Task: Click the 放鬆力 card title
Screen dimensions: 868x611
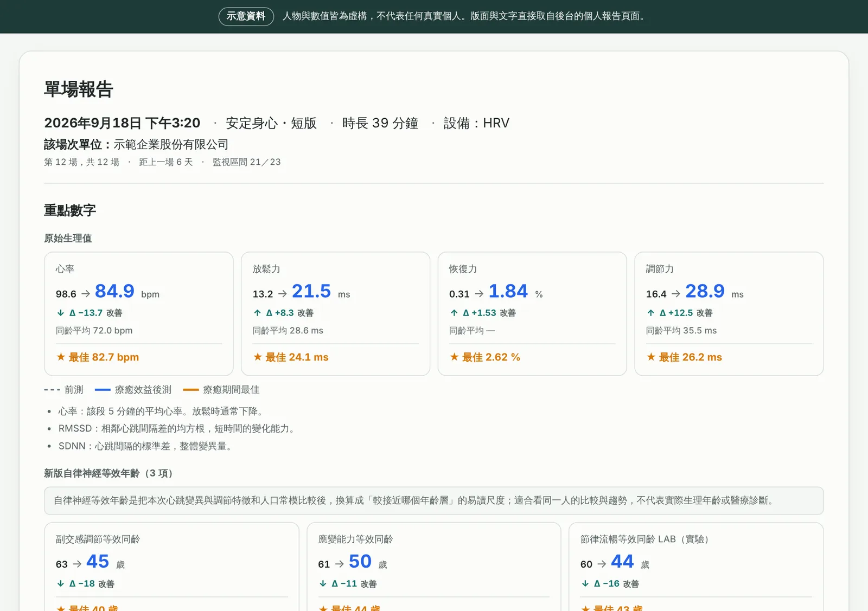Action: click(x=266, y=269)
